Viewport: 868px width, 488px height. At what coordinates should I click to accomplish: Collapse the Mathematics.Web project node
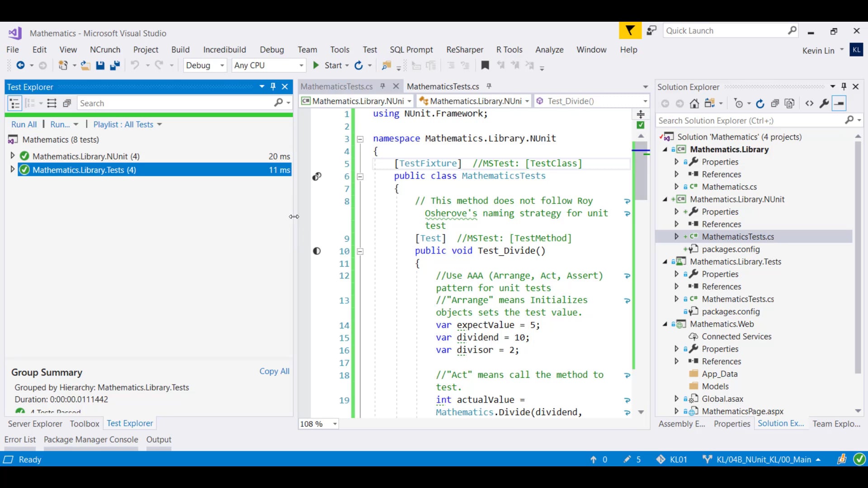[665, 324]
